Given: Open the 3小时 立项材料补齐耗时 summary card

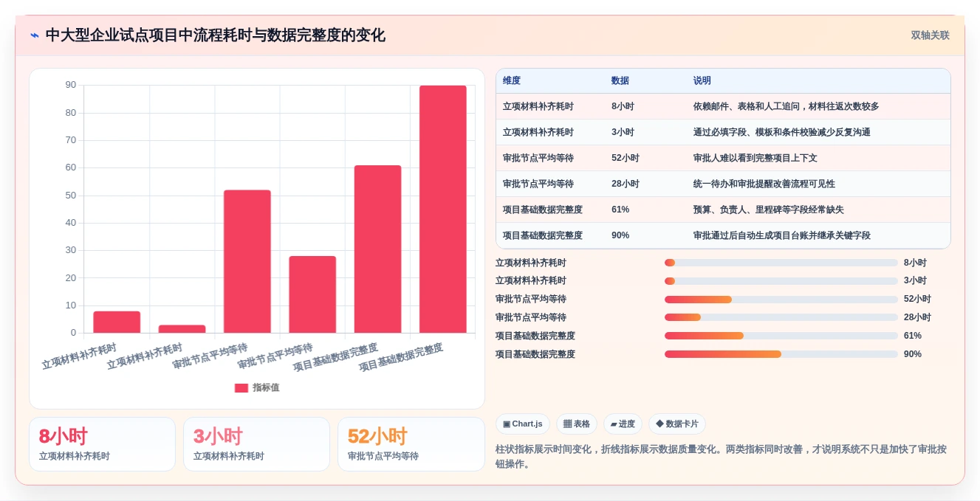Looking at the screenshot, I should point(257,444).
